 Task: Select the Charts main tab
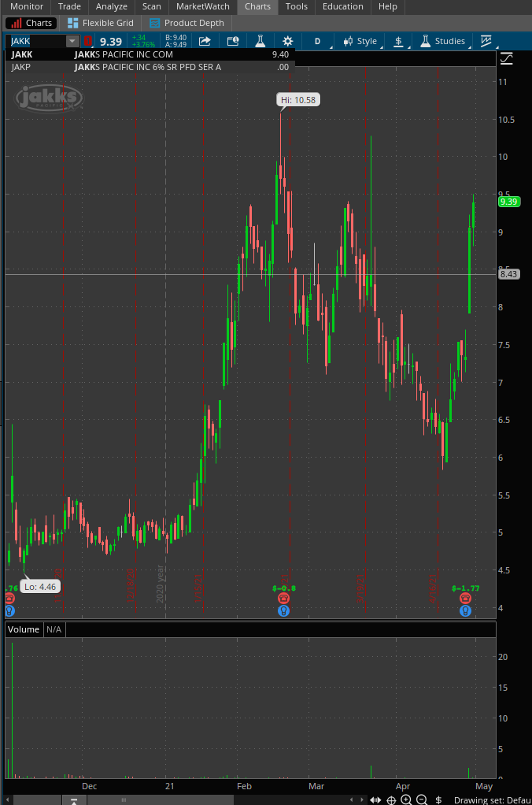[x=257, y=6]
